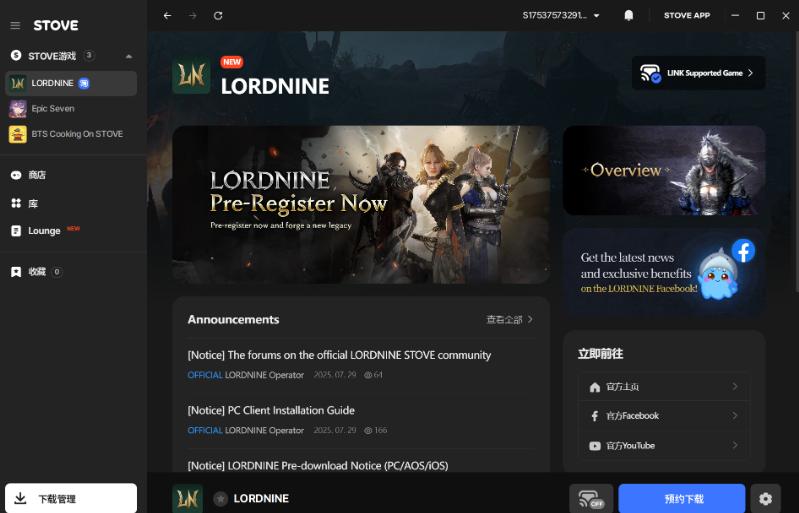Screen dimensions: 799x513
Task: Open the Pre-Register Now banner
Action: tap(361, 204)
